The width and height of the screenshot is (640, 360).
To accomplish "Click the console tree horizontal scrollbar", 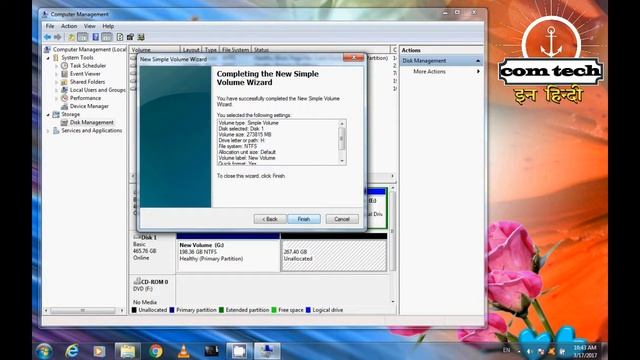I will click(x=83, y=311).
